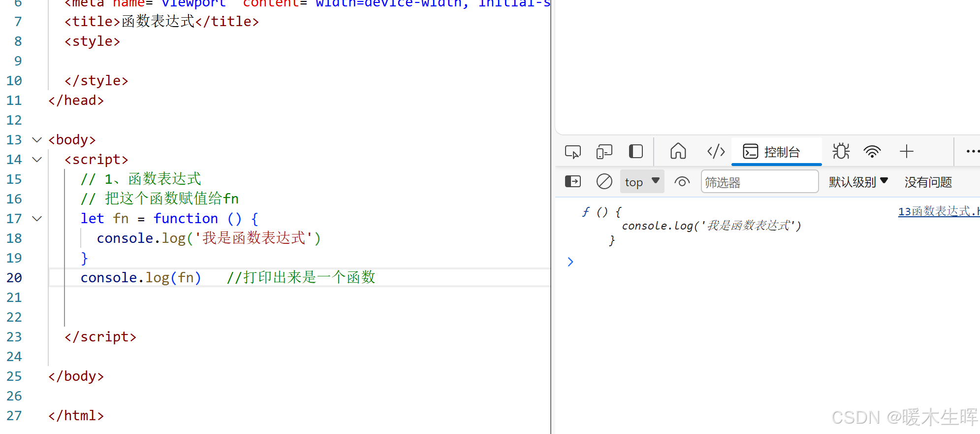Clear the console with the circle-slash icon
This screenshot has height=434, width=980.
604,182
